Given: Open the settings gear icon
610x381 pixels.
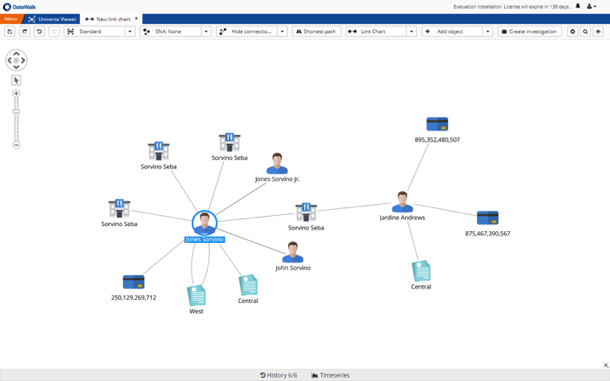Looking at the screenshot, I should (x=572, y=32).
